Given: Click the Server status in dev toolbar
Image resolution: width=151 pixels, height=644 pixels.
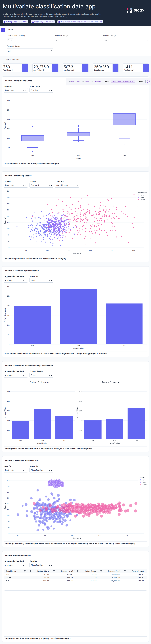Looking at the screenshot, I should tap(141, 82).
